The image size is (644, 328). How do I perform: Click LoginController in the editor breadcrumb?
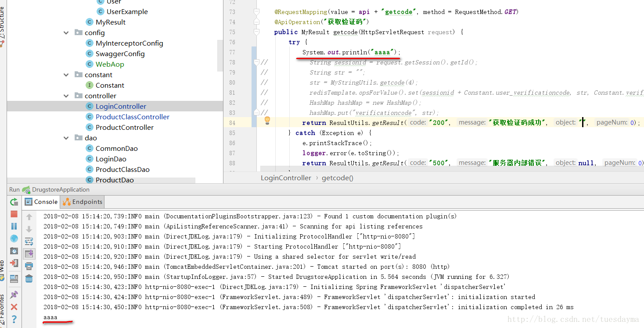point(286,178)
